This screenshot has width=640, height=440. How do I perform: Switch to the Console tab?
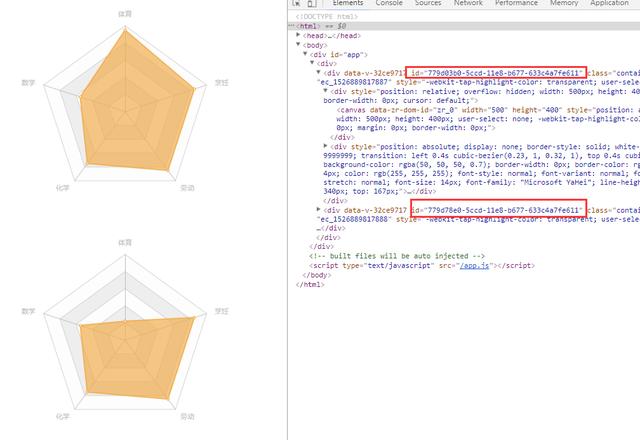389,3
